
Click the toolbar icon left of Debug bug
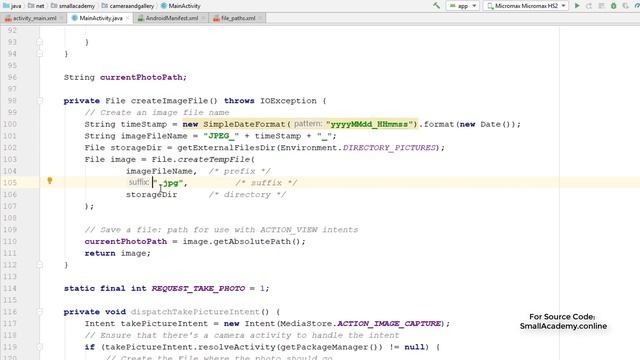tap(601, 6)
